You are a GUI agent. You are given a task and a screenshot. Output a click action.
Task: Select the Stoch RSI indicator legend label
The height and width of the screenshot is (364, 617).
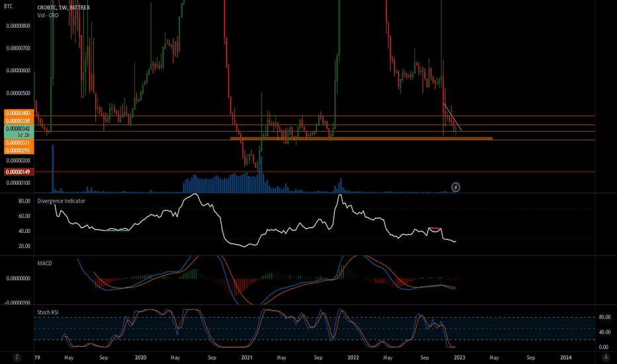[x=48, y=312]
